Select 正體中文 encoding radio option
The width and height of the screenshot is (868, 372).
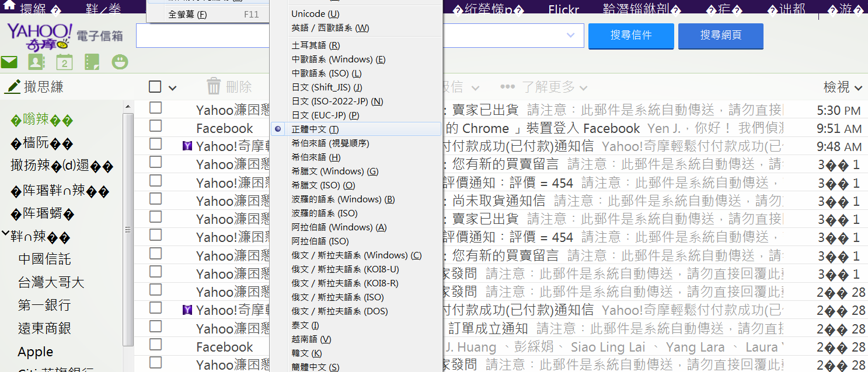356,129
